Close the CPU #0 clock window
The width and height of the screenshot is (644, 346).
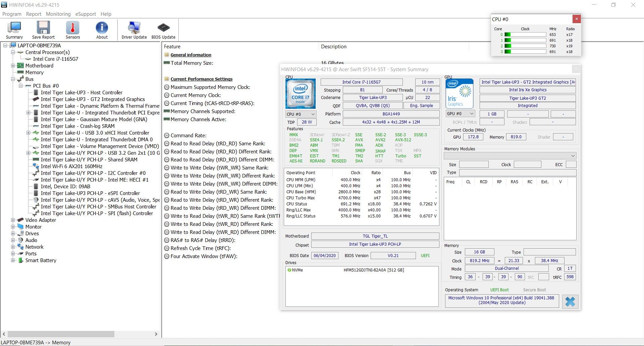click(576, 19)
